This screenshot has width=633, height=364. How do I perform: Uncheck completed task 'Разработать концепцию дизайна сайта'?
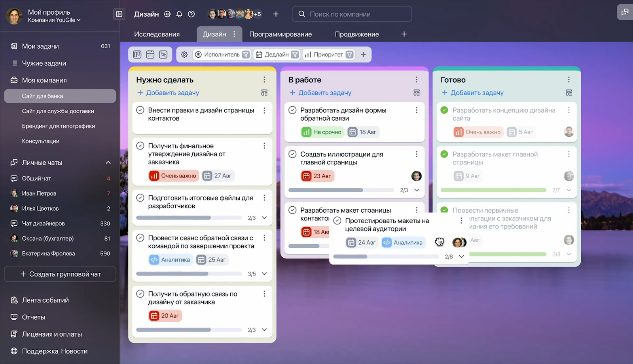(x=444, y=110)
